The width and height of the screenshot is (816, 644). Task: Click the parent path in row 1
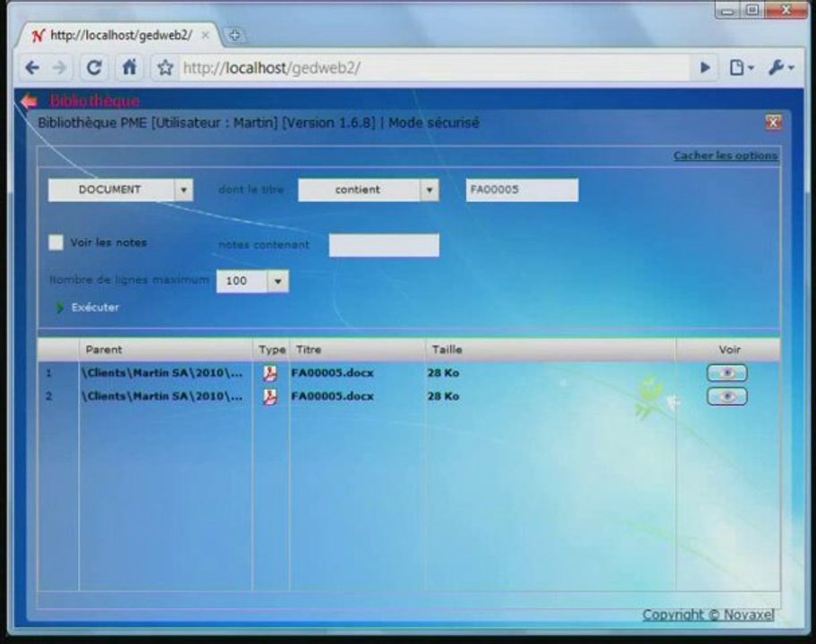[162, 373]
